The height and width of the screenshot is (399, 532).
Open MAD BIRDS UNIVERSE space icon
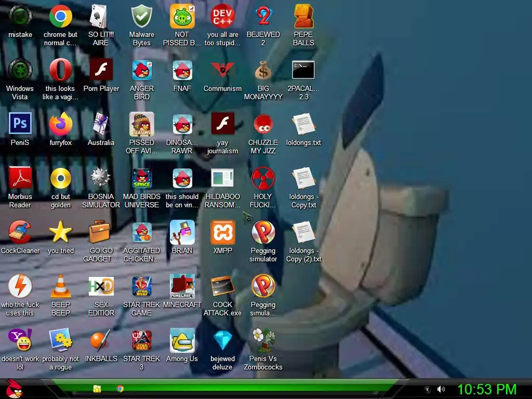141,178
